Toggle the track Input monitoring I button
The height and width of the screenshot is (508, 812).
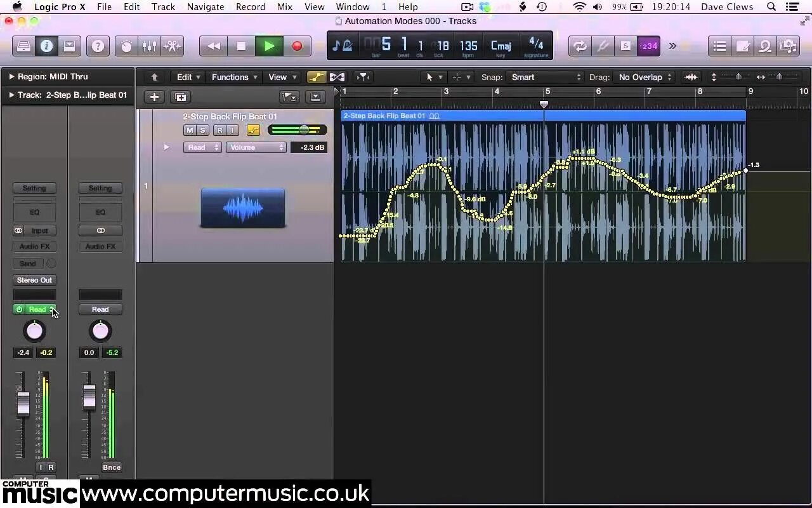pos(232,130)
